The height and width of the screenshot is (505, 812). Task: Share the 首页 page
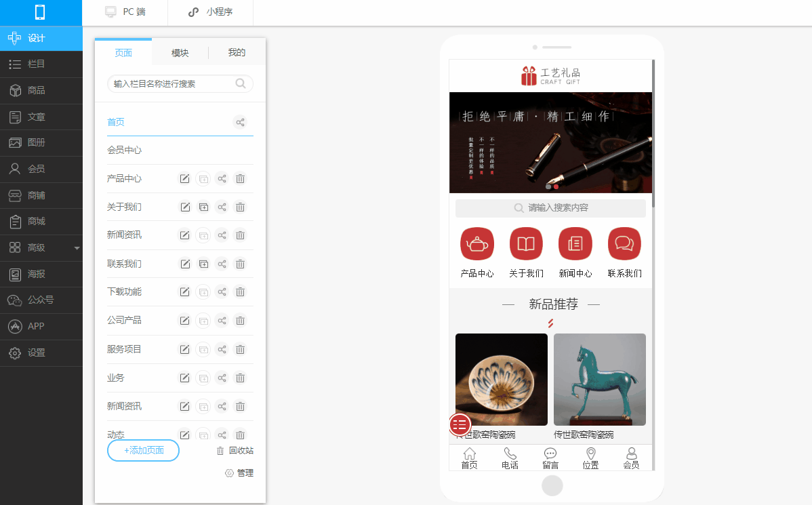[241, 122]
